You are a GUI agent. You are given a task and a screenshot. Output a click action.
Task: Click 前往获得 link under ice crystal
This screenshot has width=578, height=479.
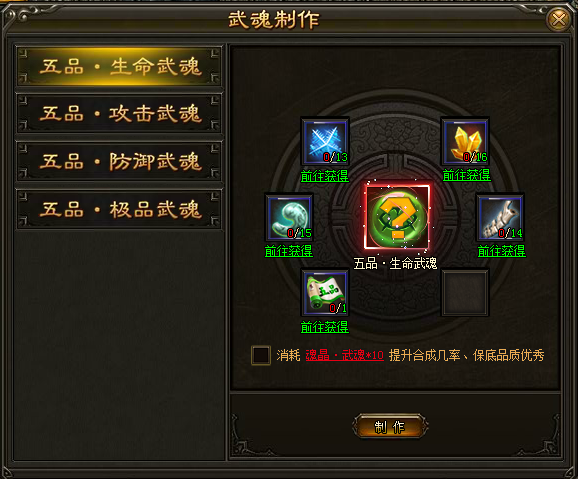click(x=325, y=176)
